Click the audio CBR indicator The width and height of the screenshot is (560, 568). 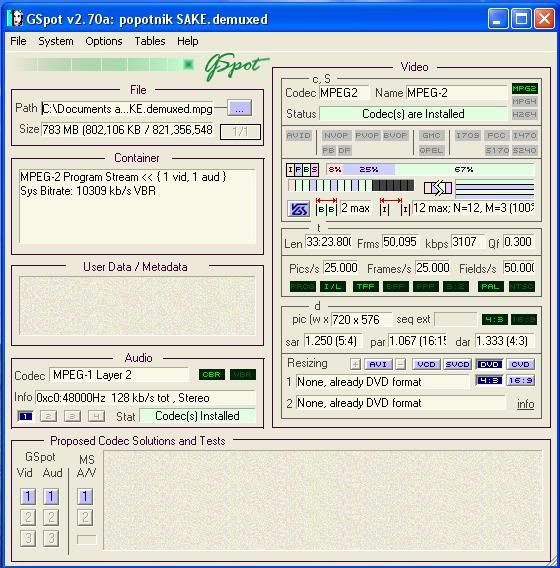pyautogui.click(x=212, y=375)
